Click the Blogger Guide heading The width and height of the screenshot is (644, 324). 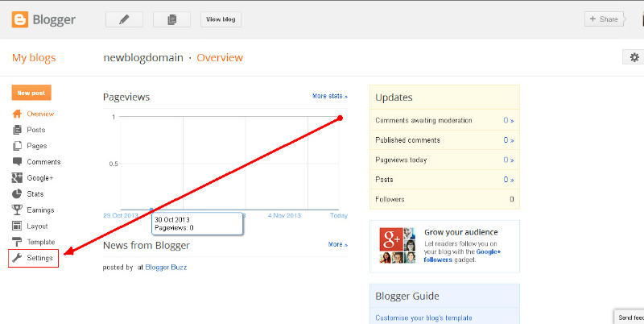[x=407, y=296]
